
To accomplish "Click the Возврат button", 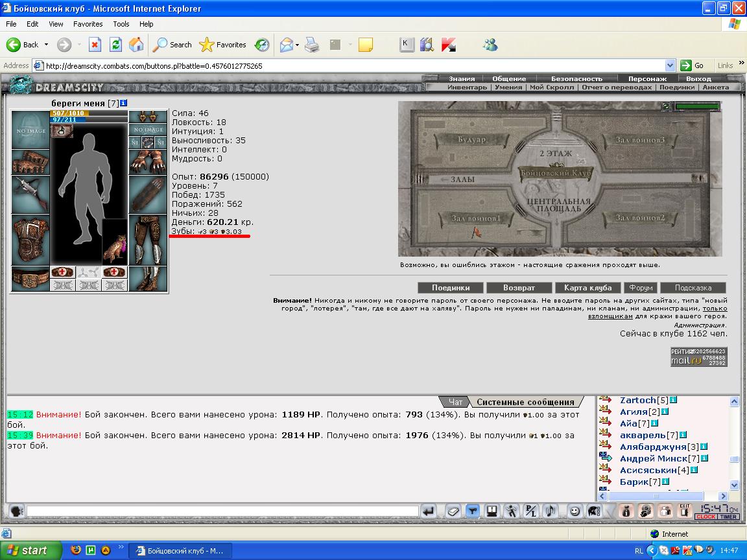I will pyautogui.click(x=519, y=288).
